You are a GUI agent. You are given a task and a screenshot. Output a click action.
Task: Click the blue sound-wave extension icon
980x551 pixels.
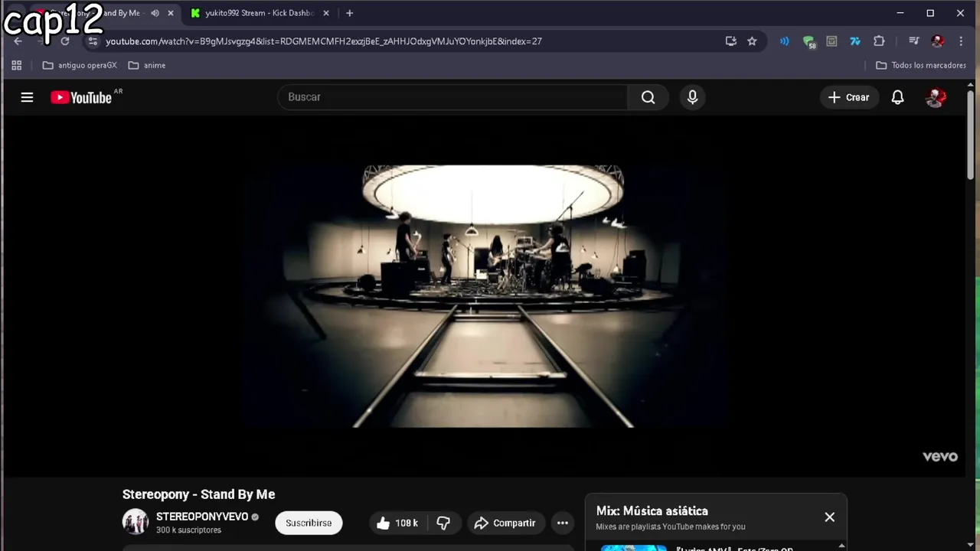tap(784, 41)
